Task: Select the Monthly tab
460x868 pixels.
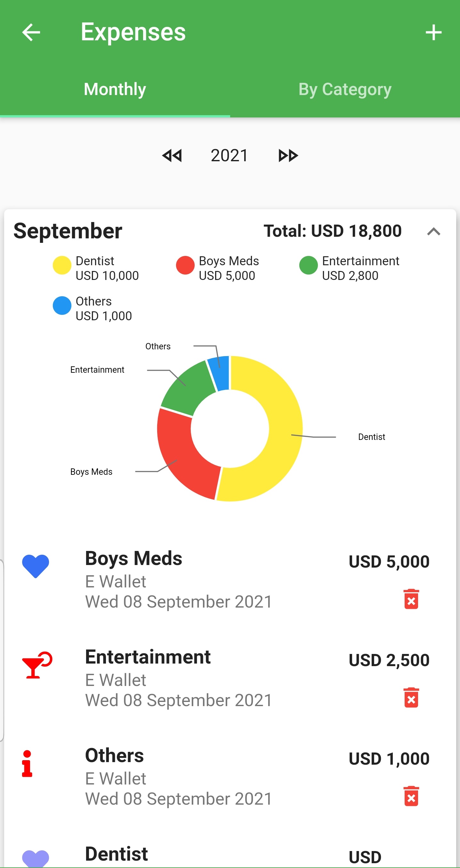Action: (x=115, y=89)
